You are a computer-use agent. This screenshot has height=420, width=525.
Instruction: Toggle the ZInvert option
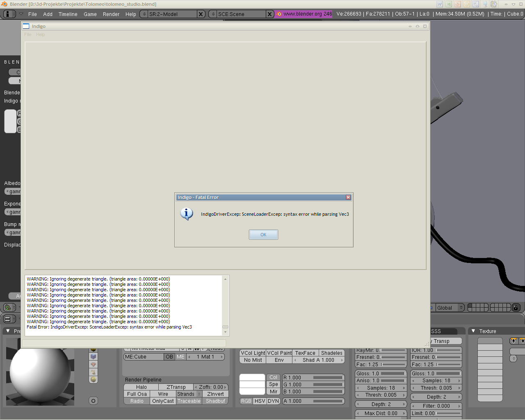(215, 394)
